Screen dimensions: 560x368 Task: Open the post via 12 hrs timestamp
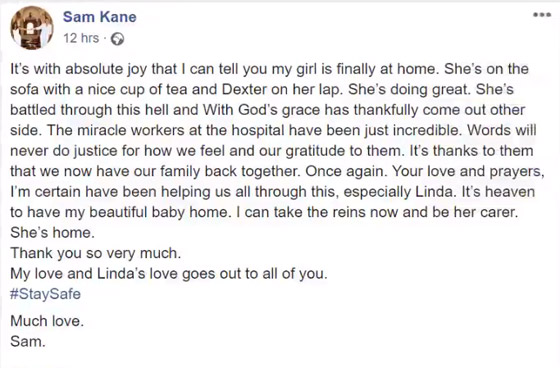pos(81,38)
